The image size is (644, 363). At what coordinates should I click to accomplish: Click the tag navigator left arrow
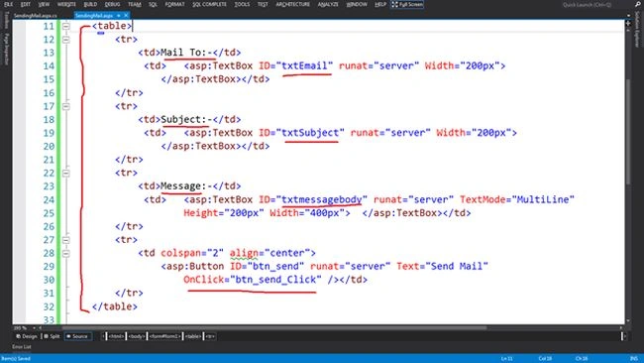(x=103, y=336)
